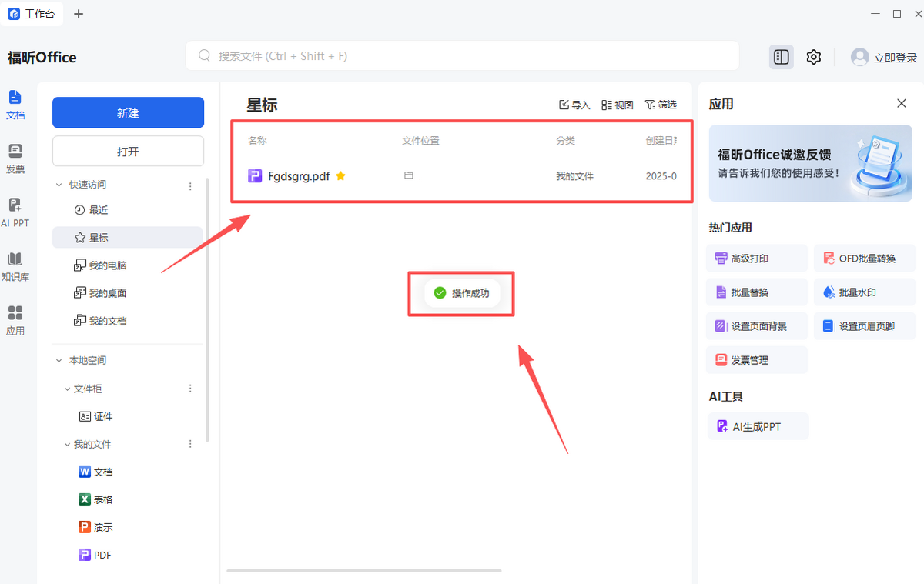The image size is (924, 584).
Task: Open the 发票 sidebar icon
Action: (x=15, y=159)
